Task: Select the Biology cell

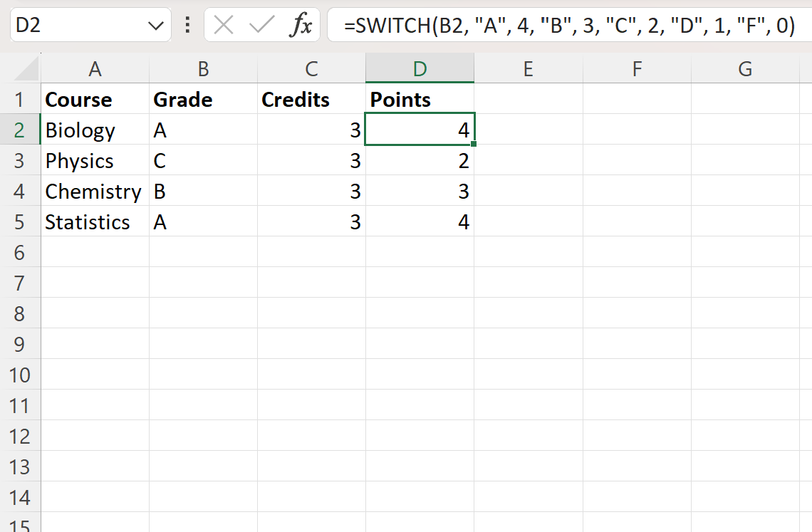Action: (x=95, y=130)
